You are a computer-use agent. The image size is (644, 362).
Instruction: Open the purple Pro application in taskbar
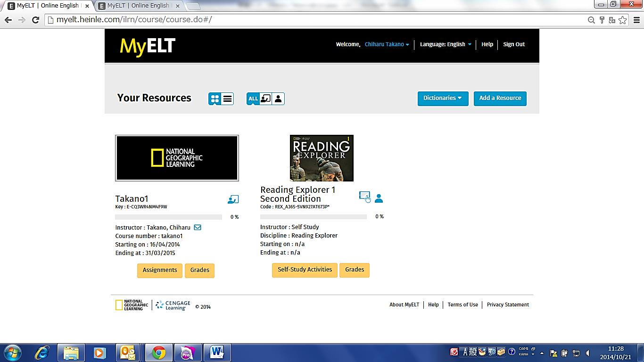tap(187, 353)
